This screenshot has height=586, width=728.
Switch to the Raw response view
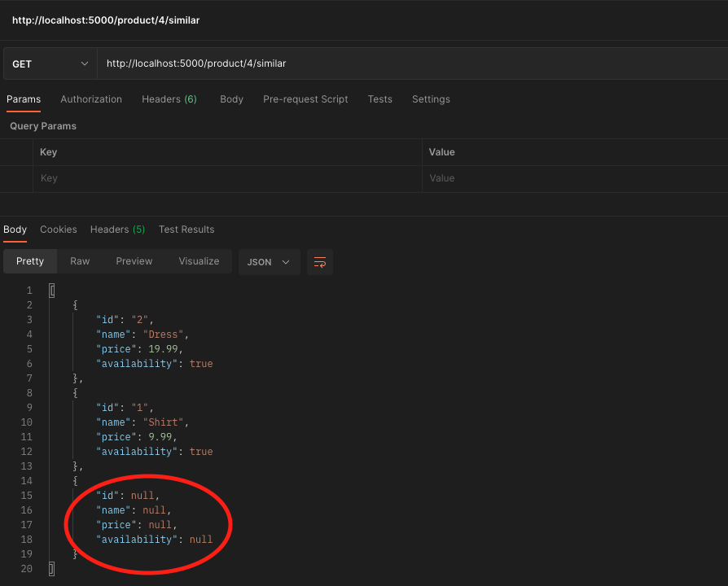tap(79, 261)
